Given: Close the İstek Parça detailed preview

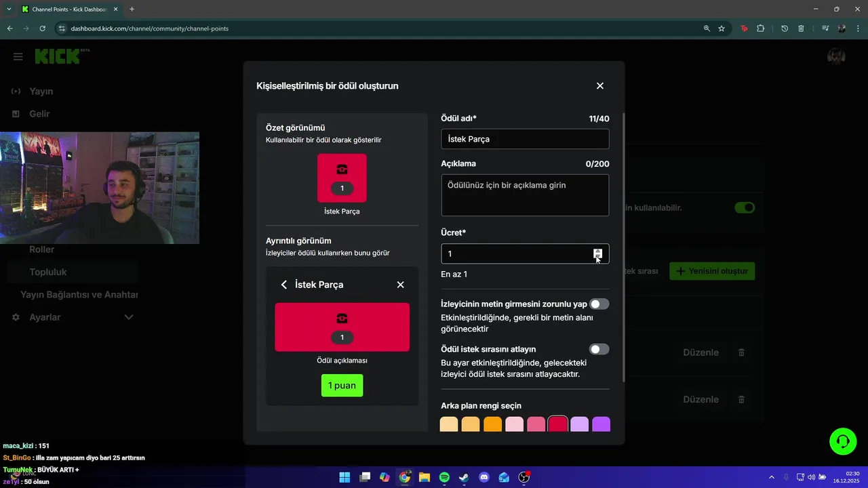Looking at the screenshot, I should [x=400, y=285].
